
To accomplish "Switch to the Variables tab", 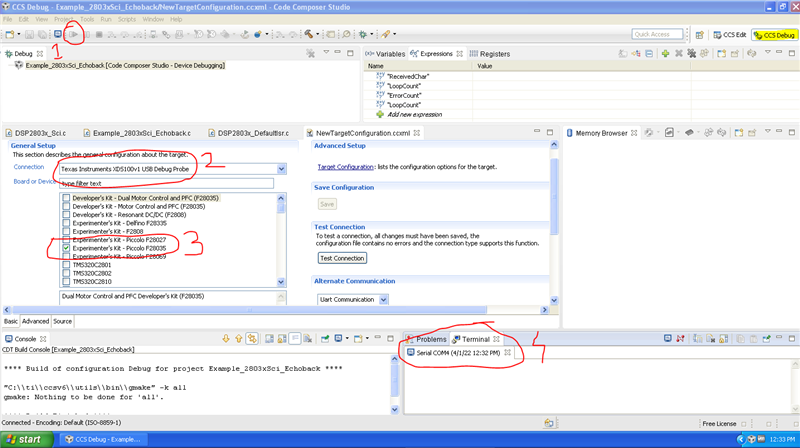I will click(x=385, y=54).
